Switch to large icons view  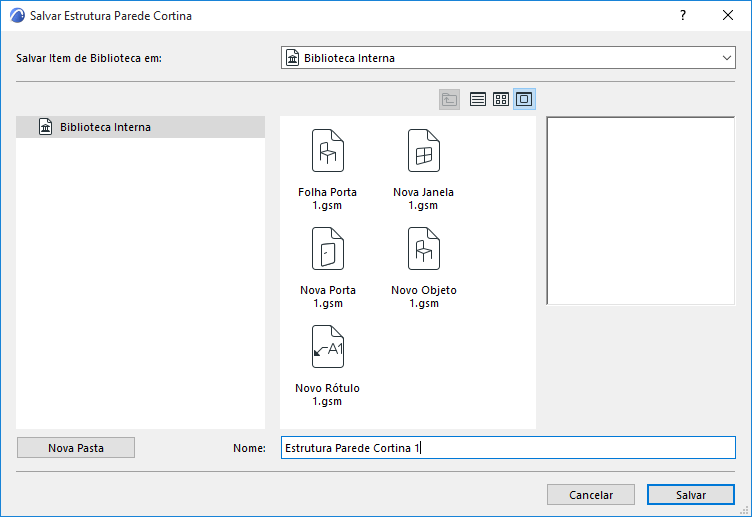tap(524, 99)
